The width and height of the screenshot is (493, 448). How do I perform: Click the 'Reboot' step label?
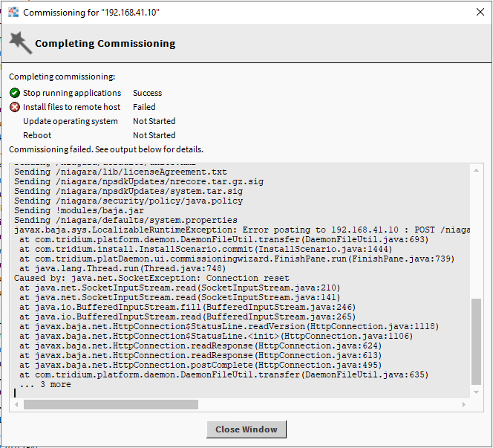(37, 135)
